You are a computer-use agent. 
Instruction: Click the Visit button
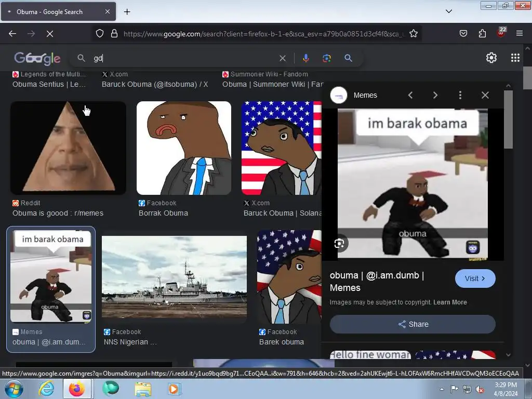pyautogui.click(x=475, y=278)
